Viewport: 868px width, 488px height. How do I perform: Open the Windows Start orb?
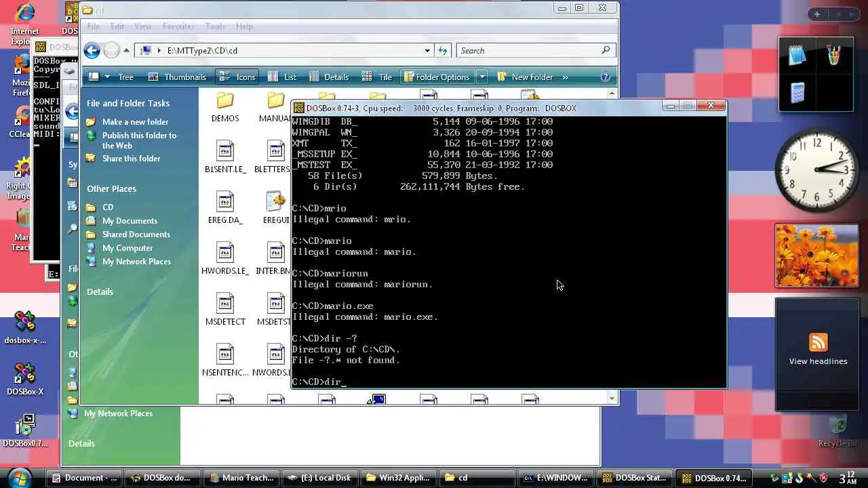20,477
